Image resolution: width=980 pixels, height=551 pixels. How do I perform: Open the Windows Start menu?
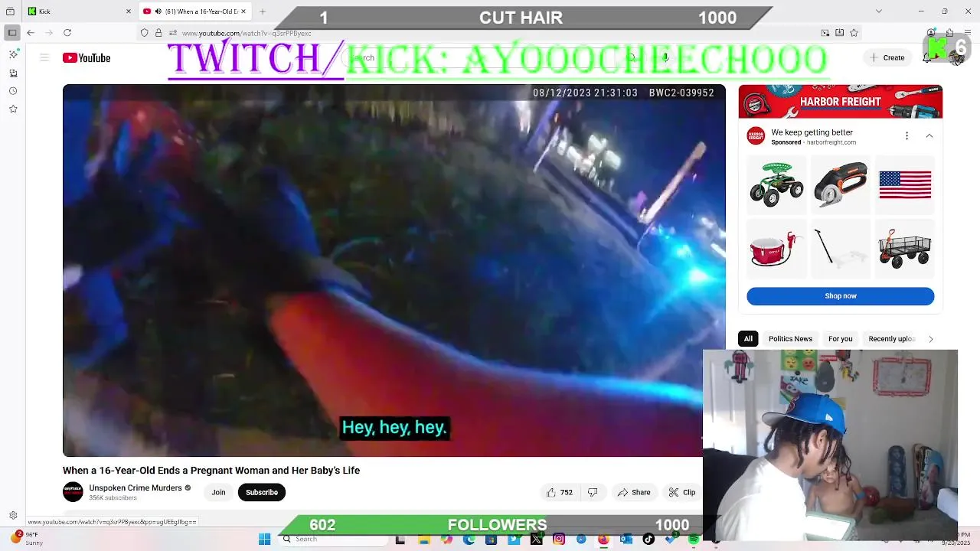pyautogui.click(x=264, y=540)
